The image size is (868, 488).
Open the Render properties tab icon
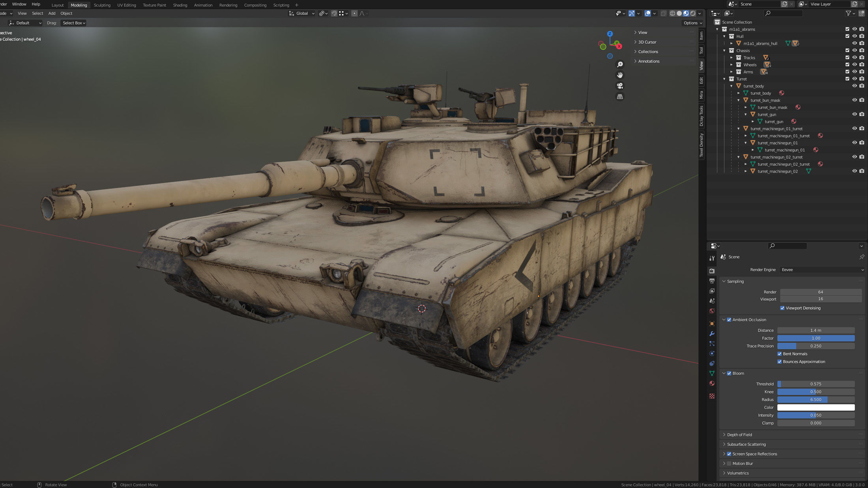(712, 271)
